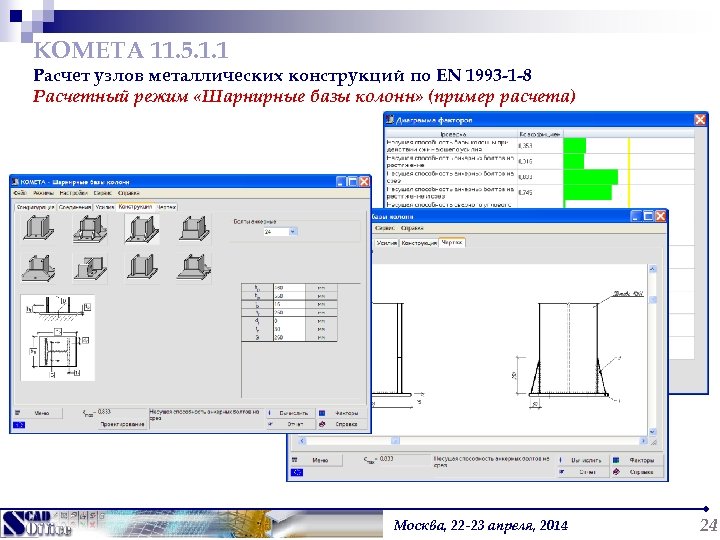Select the fourth base type in top row
This screenshot has height=540, width=720.
(195, 228)
